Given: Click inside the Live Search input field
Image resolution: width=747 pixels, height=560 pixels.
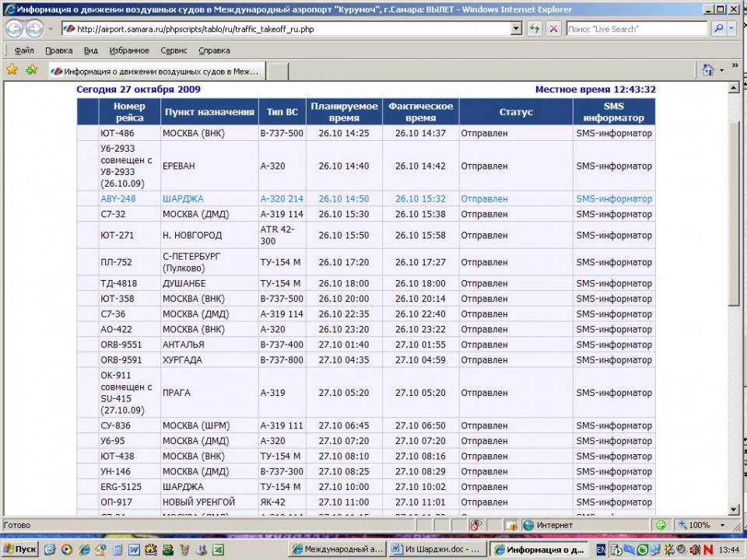Looking at the screenshot, I should tap(634, 29).
